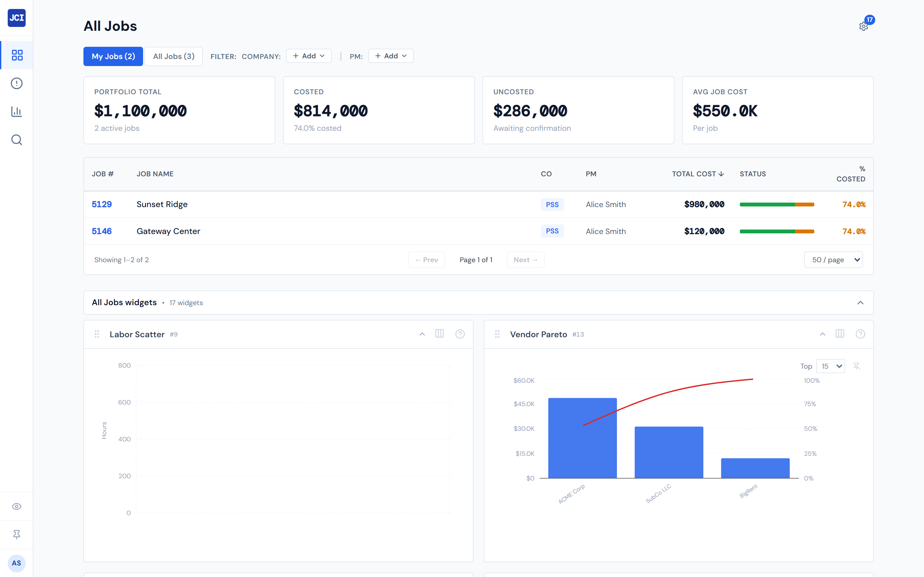The width and height of the screenshot is (924, 577).
Task: Sort by the Total Cost column header
Action: click(697, 174)
